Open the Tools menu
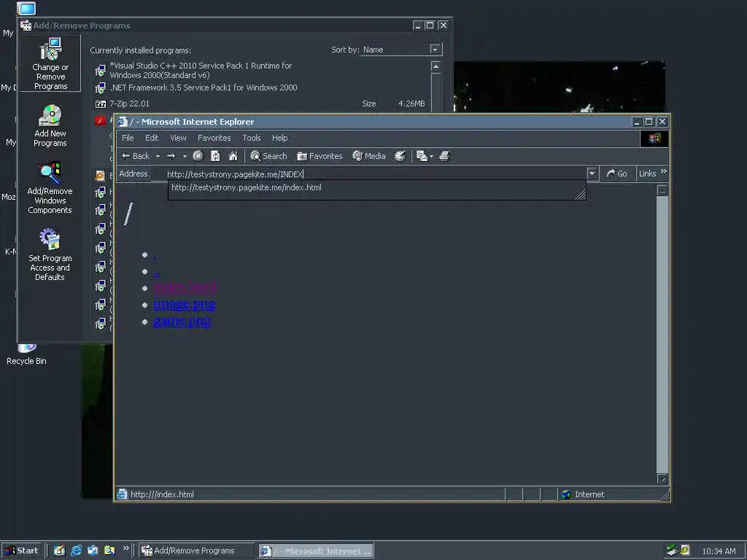 pyautogui.click(x=252, y=138)
